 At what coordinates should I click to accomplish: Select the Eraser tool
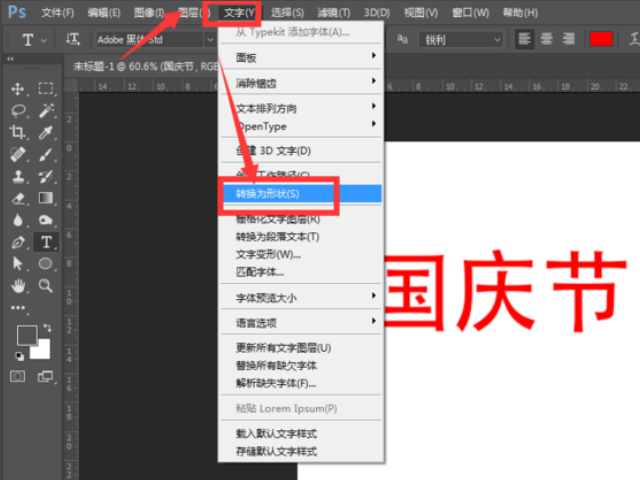(x=18, y=198)
